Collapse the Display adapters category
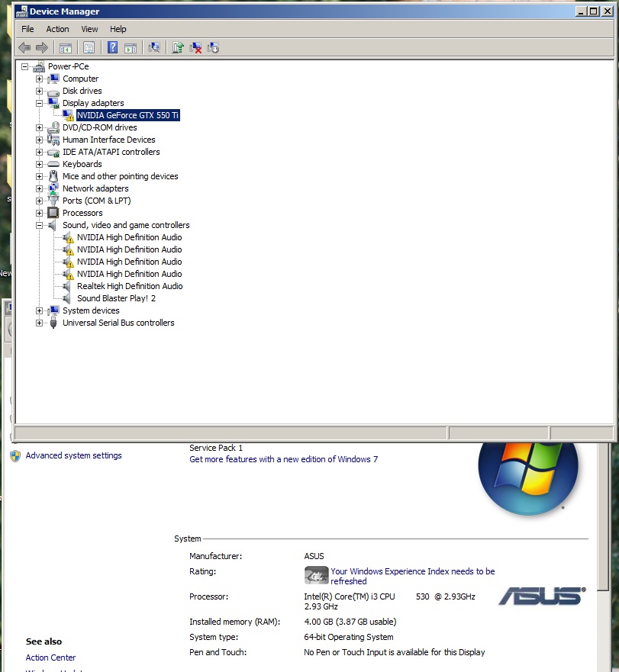 40,103
